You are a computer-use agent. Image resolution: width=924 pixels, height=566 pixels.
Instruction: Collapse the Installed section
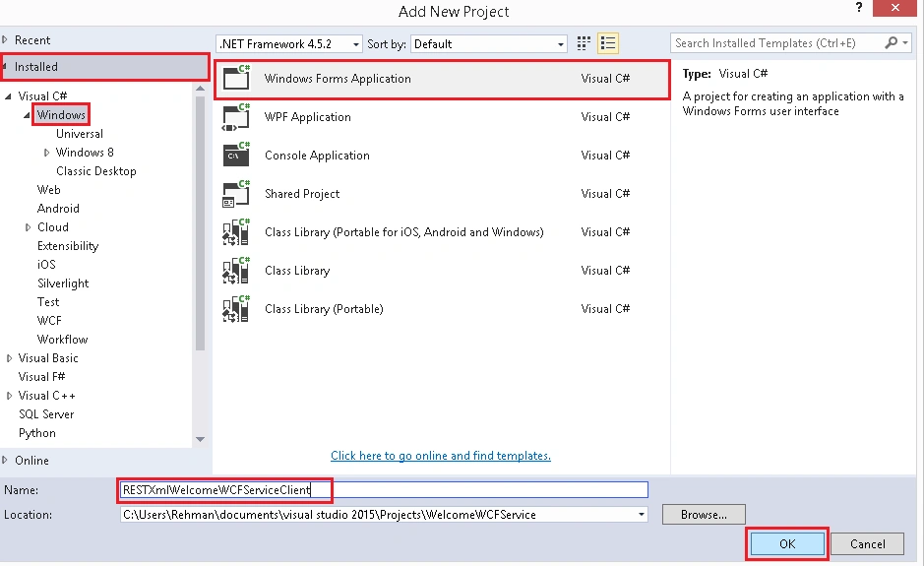point(5,66)
